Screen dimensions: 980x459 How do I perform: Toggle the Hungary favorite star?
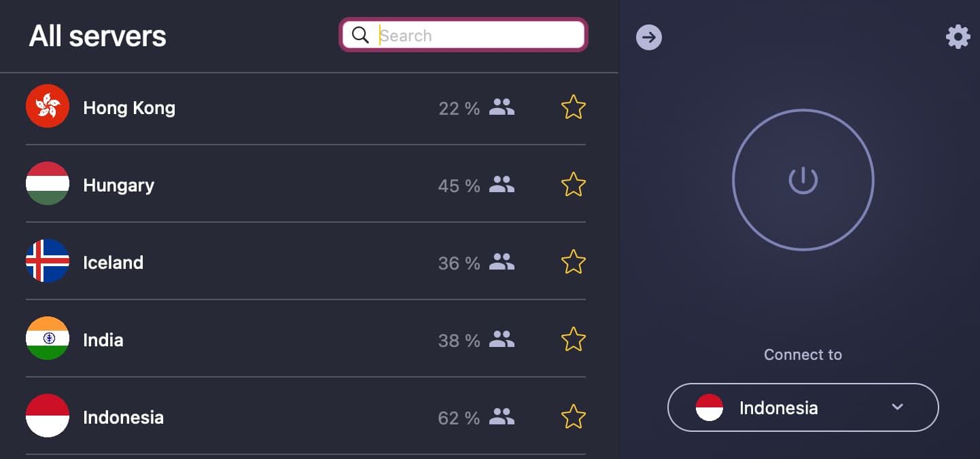click(574, 185)
